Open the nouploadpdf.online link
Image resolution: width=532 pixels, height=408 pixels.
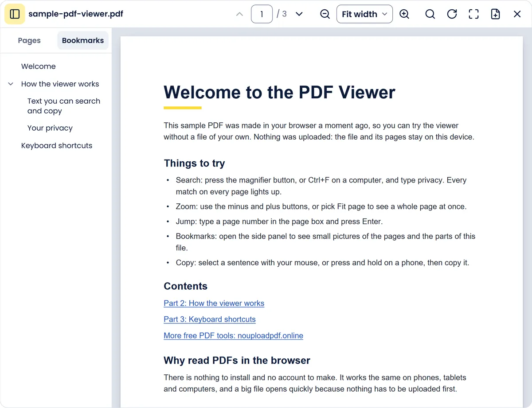pyautogui.click(x=234, y=336)
